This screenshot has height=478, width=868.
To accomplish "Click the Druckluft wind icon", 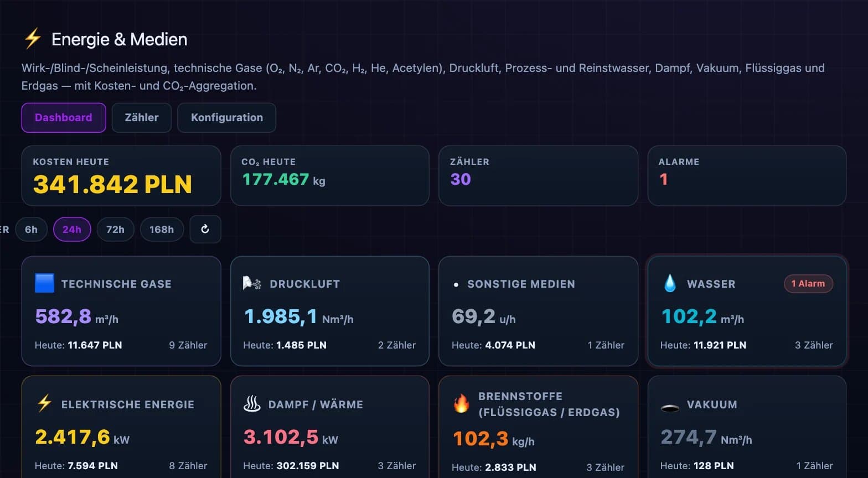I will 252,283.
